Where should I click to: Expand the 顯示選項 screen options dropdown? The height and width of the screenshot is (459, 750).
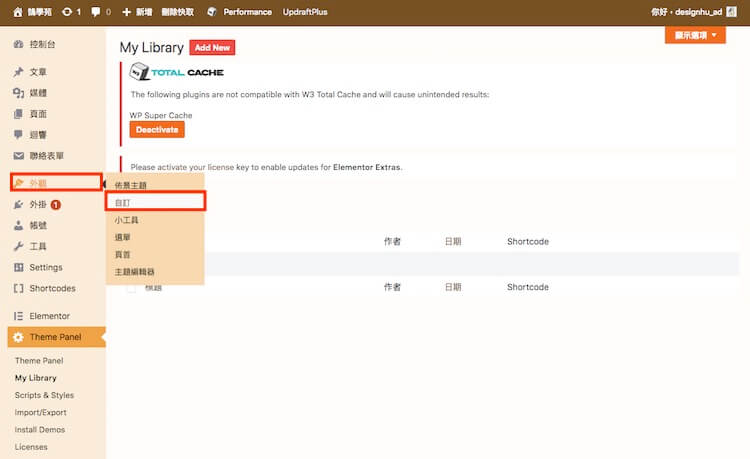pyautogui.click(x=695, y=35)
